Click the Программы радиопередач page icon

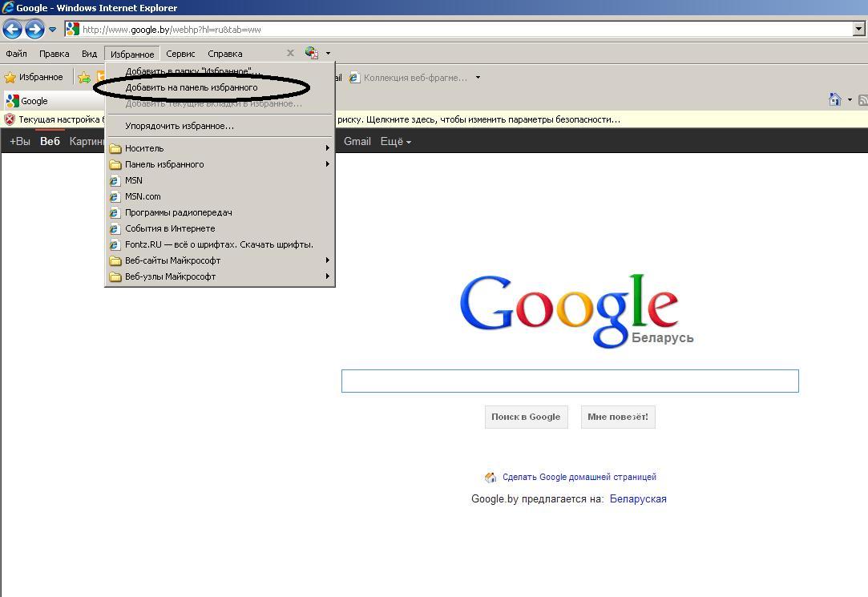pos(115,212)
